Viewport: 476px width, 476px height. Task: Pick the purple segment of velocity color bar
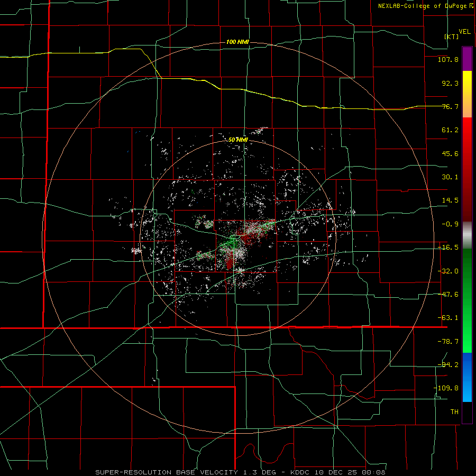(x=467, y=59)
